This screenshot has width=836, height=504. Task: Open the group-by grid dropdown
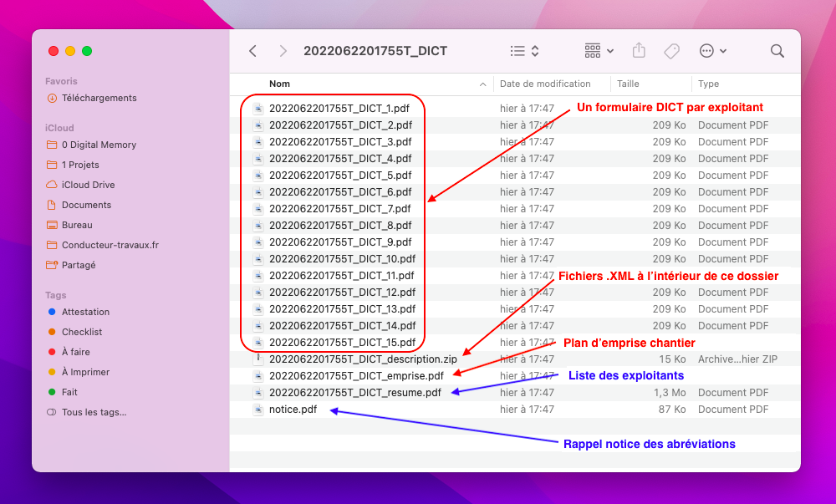(599, 51)
